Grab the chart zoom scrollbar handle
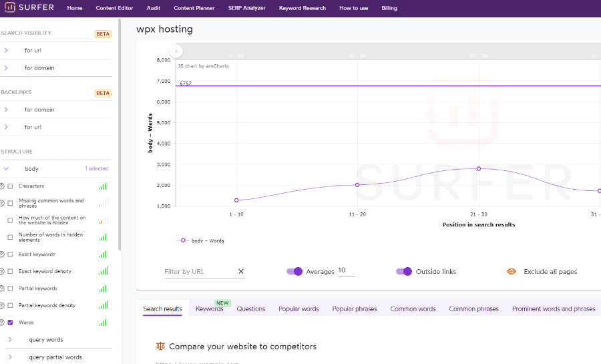 (176, 51)
